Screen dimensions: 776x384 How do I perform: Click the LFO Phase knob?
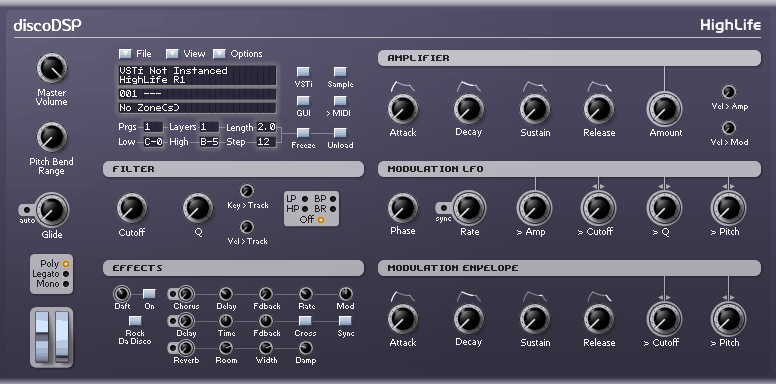click(403, 208)
